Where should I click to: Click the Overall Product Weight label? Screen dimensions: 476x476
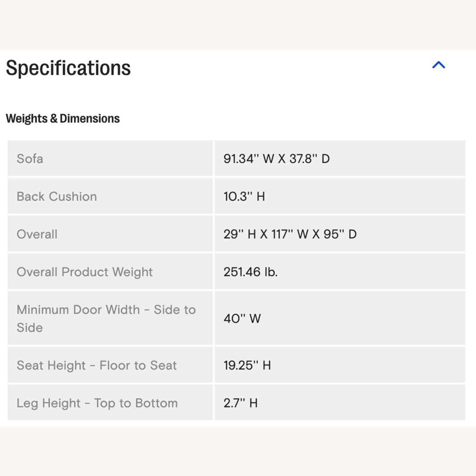coord(85,272)
